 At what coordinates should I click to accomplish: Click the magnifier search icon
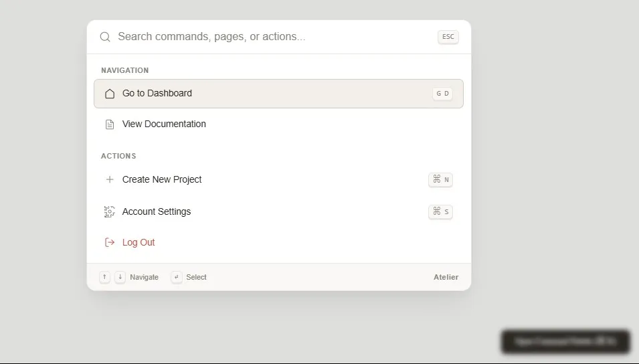105,37
